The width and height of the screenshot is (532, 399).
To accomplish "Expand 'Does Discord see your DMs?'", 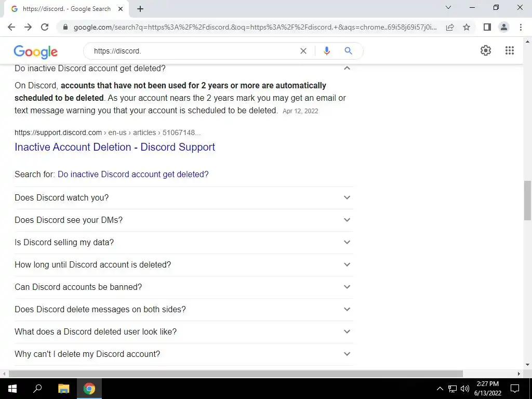I will [184, 220].
